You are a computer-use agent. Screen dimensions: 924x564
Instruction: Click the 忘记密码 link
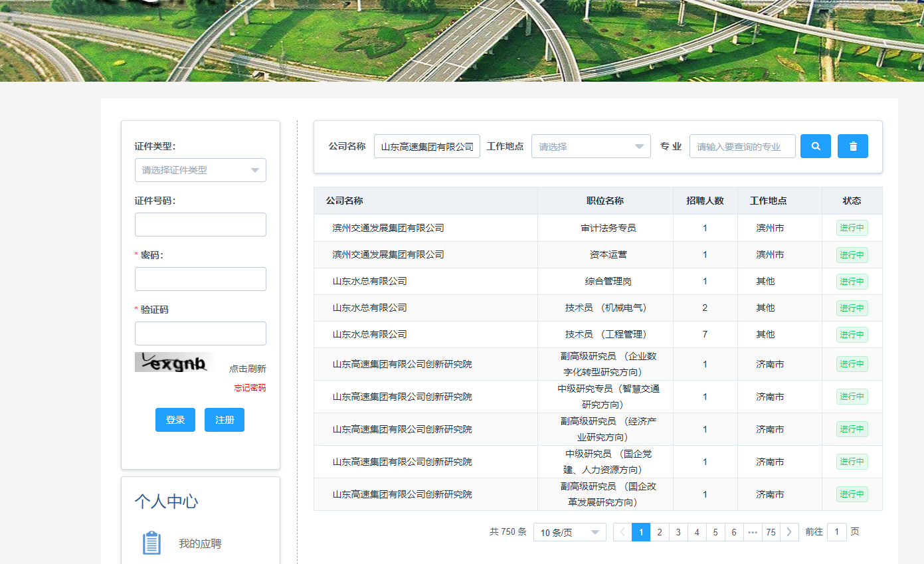250,387
